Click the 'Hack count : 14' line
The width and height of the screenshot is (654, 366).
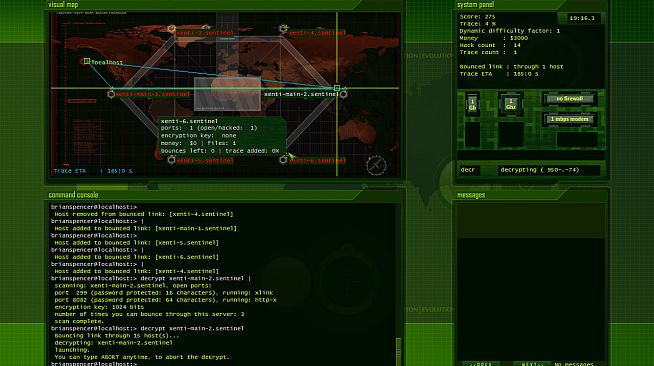click(490, 45)
